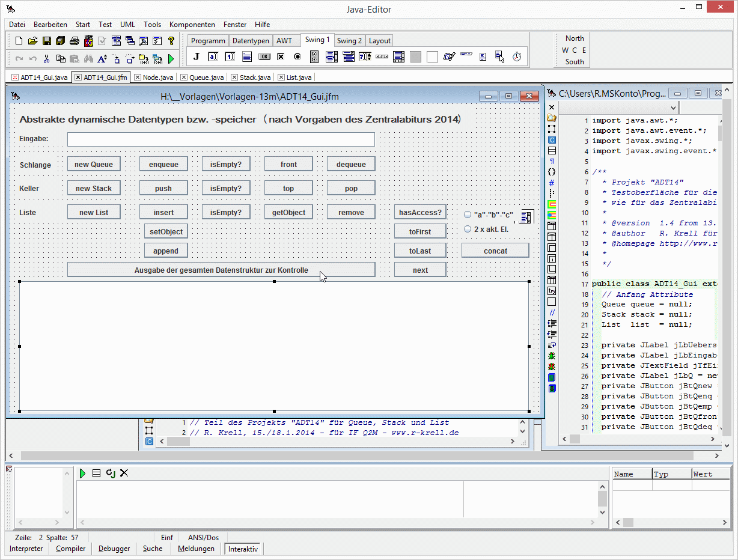The height and width of the screenshot is (560, 738).
Task: Open the Komponenten menu
Action: pos(192,25)
